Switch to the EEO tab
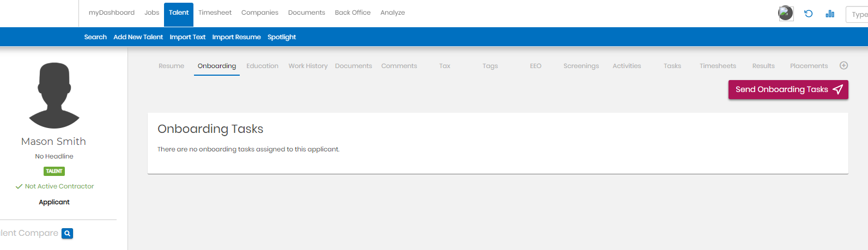 tap(536, 66)
